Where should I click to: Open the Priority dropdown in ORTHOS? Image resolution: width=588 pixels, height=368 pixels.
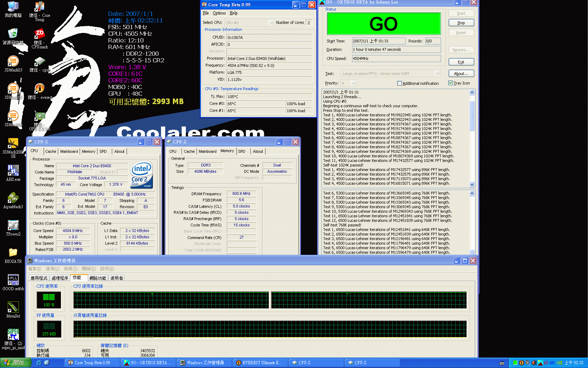(x=353, y=83)
